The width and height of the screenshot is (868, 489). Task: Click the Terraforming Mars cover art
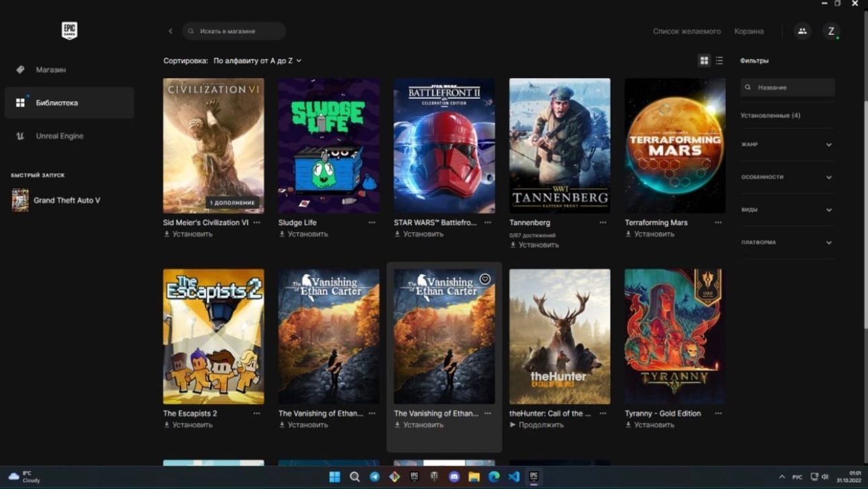pos(675,145)
